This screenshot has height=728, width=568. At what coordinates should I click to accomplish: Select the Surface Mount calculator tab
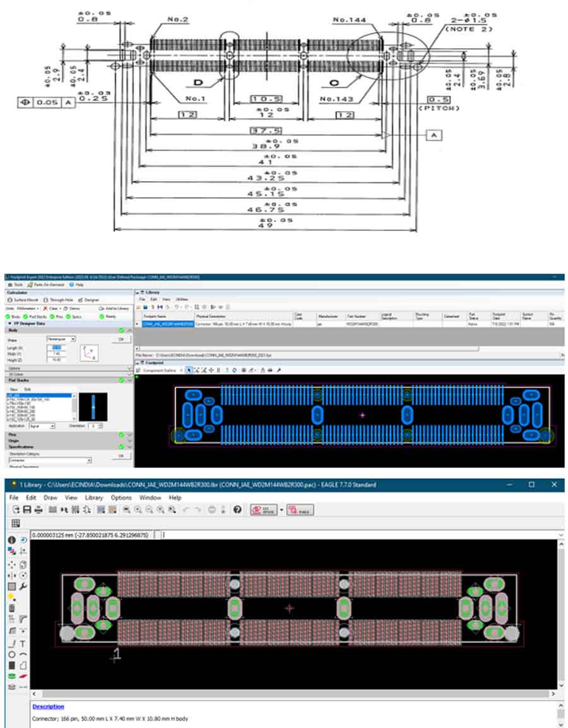click(x=23, y=300)
